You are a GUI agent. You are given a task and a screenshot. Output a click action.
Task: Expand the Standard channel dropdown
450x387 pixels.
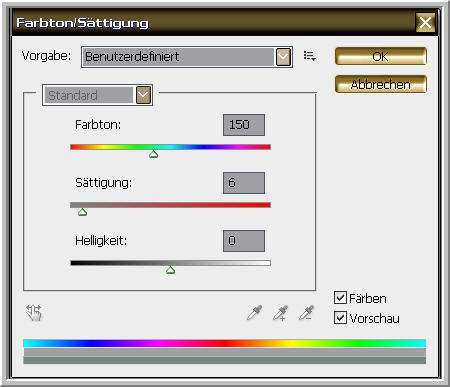(143, 95)
